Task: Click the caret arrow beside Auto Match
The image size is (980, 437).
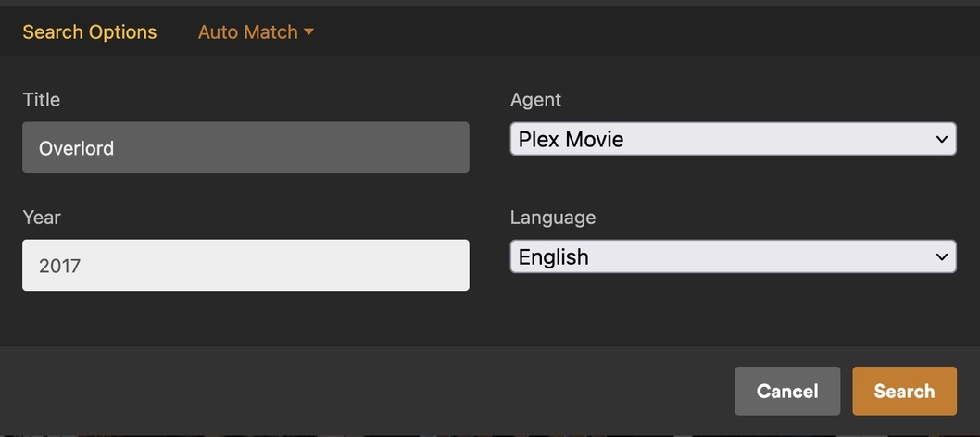Action: click(x=309, y=32)
